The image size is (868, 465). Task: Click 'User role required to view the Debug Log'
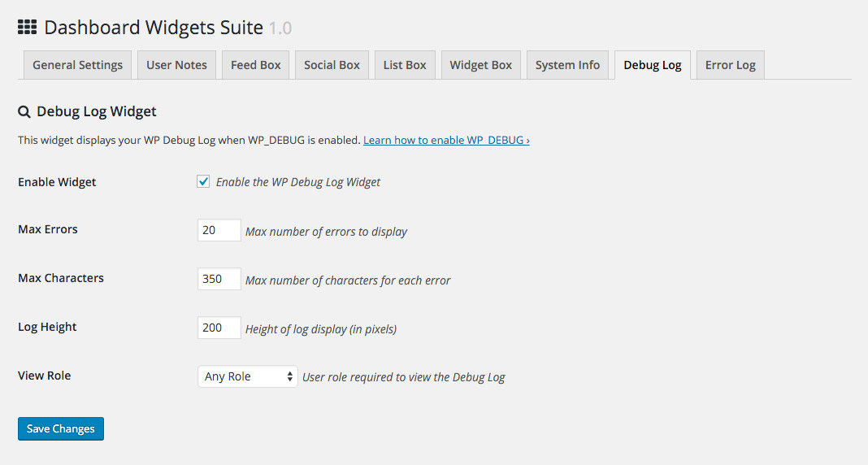(404, 377)
